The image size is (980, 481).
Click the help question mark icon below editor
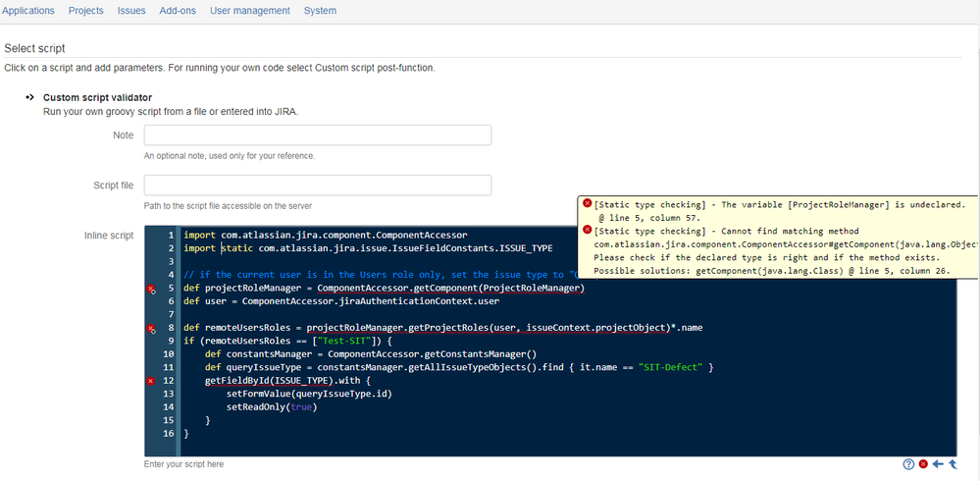pos(908,464)
